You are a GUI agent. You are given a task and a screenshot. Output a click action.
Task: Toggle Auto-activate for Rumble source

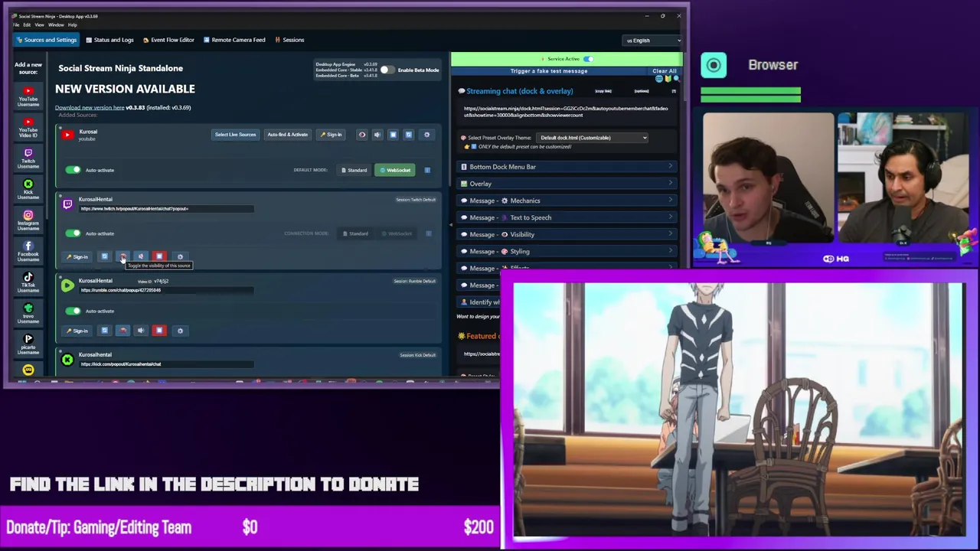click(x=73, y=311)
